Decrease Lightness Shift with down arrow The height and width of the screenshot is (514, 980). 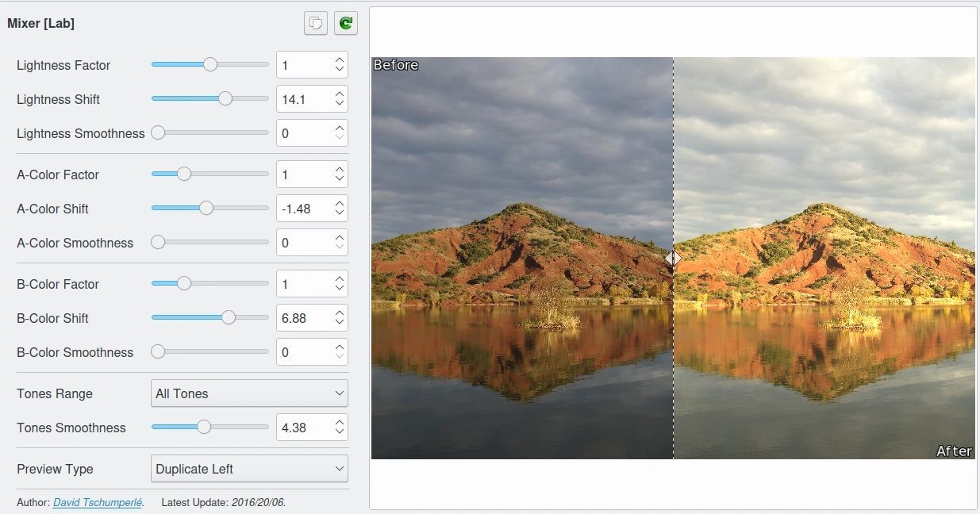click(340, 105)
